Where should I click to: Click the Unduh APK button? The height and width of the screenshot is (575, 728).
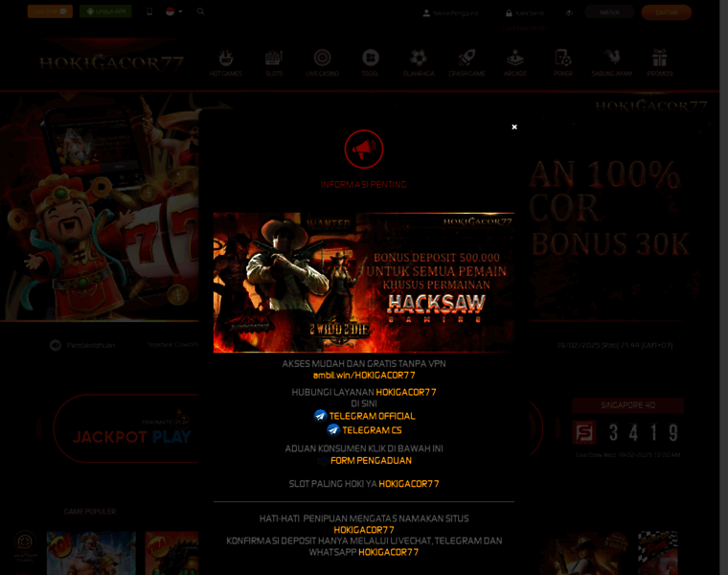coord(105,11)
